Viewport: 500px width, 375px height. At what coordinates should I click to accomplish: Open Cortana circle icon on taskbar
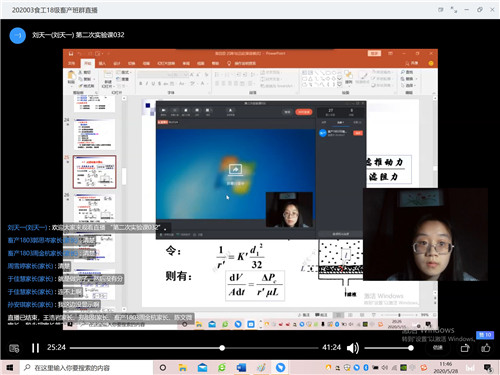tap(163, 368)
